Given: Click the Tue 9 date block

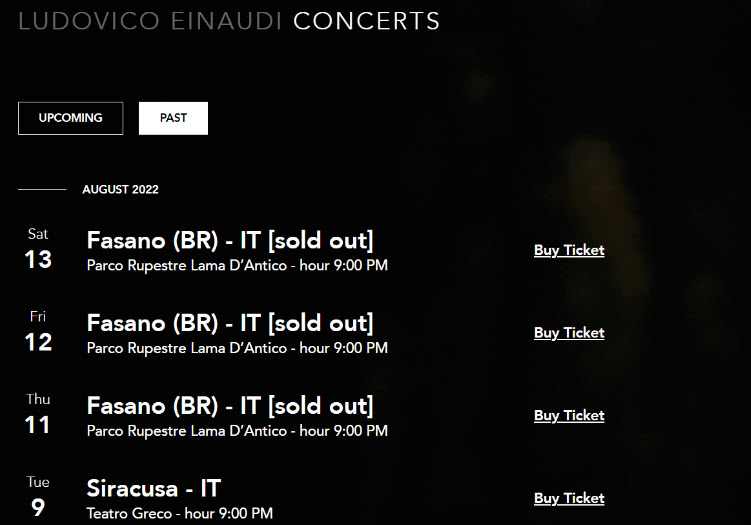Looking at the screenshot, I should [38, 497].
